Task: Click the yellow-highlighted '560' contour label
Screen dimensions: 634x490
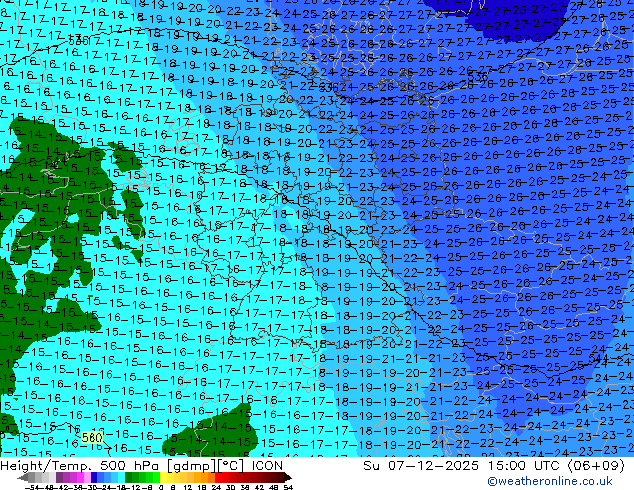Action: (92, 437)
